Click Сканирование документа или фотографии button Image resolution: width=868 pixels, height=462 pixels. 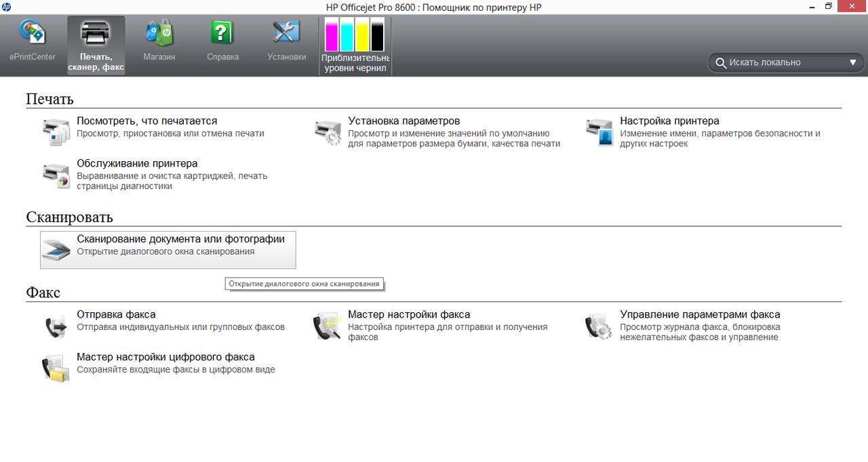click(x=180, y=239)
